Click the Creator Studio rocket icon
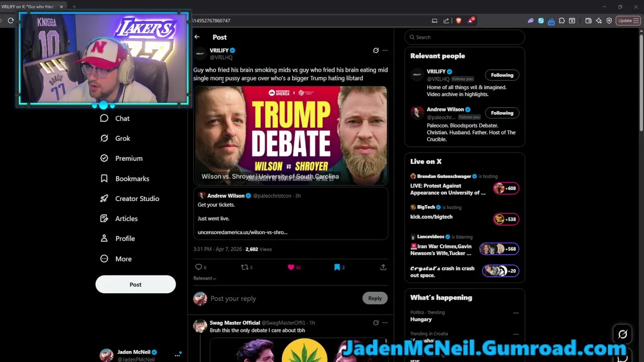The height and width of the screenshot is (362, 644). 104,199
